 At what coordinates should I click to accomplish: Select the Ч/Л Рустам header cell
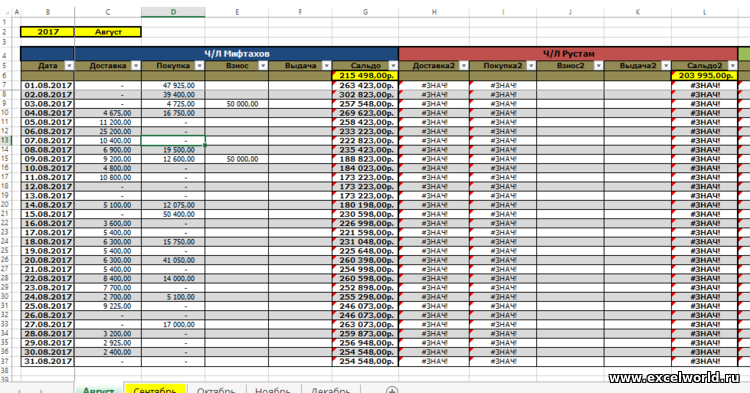tap(568, 54)
